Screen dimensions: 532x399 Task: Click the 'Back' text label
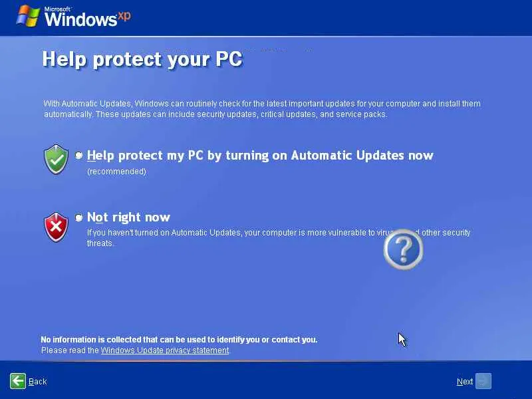38,382
